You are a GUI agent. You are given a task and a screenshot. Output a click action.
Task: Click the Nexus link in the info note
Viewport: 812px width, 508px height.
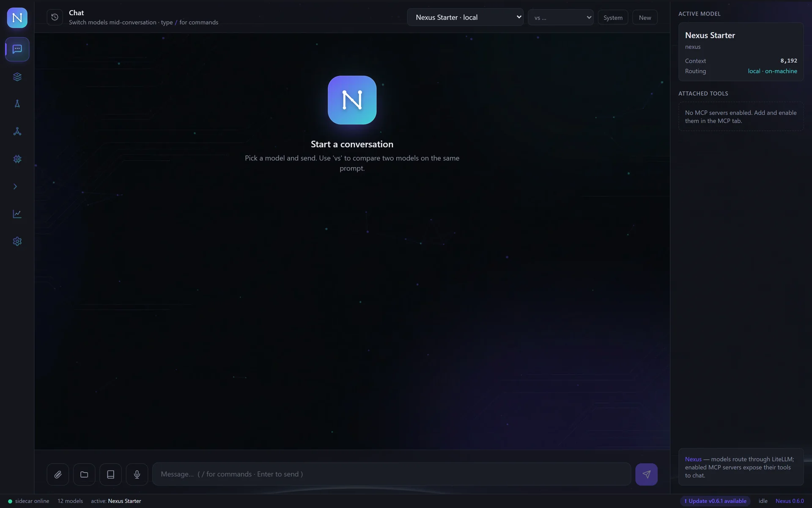pyautogui.click(x=693, y=459)
